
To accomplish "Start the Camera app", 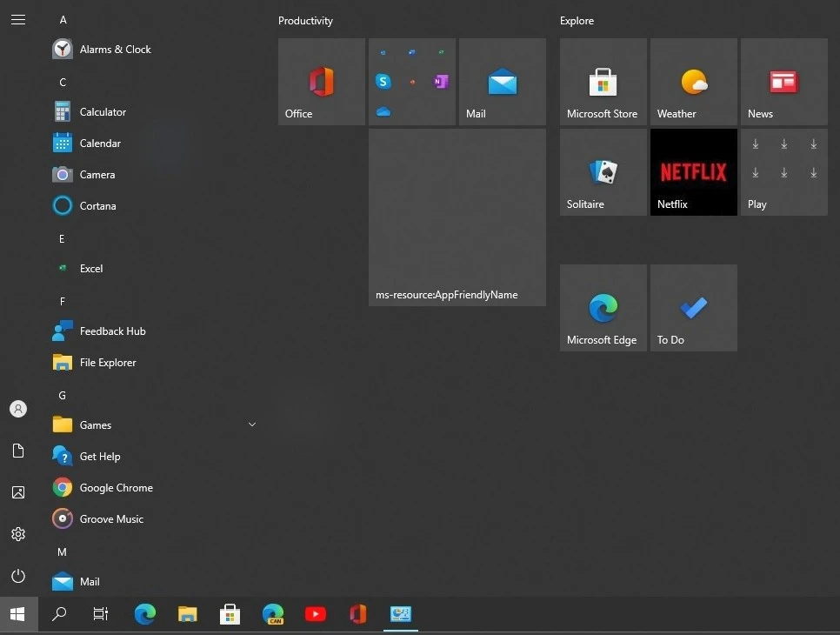I will (x=97, y=174).
